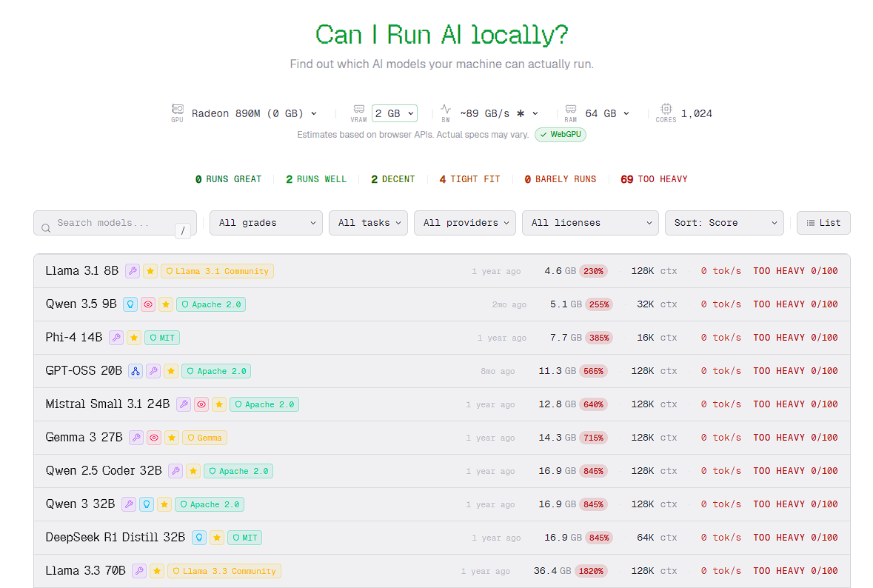Click the Llama 3.3 Community license badge

(224, 571)
